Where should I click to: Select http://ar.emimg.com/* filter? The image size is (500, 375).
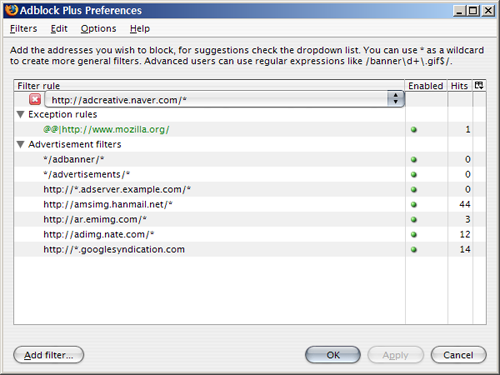pos(95,219)
